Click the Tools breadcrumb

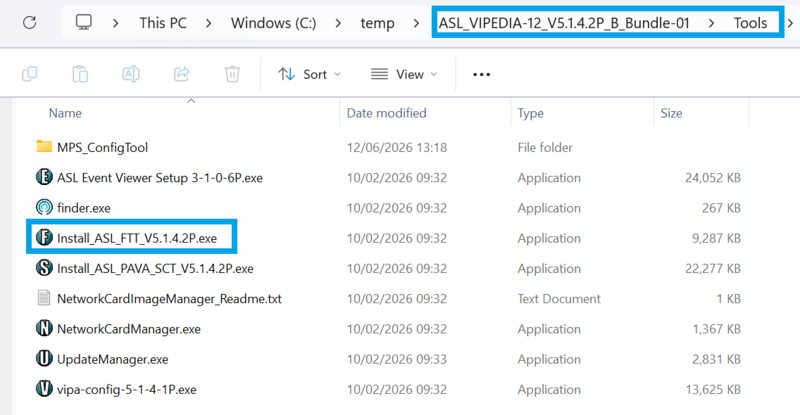(751, 23)
